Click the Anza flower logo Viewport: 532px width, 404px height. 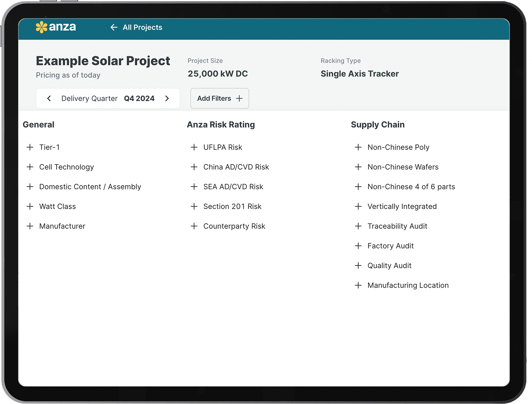pos(42,27)
